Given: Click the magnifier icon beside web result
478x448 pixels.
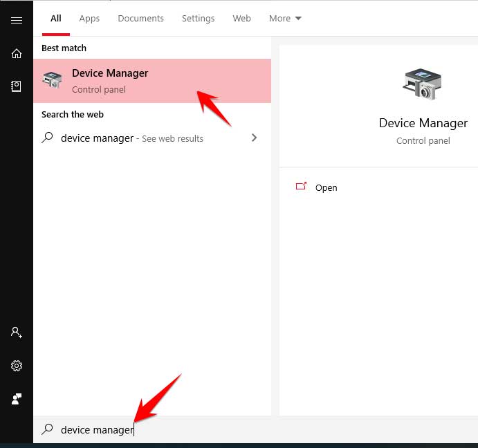Looking at the screenshot, I should point(47,138).
